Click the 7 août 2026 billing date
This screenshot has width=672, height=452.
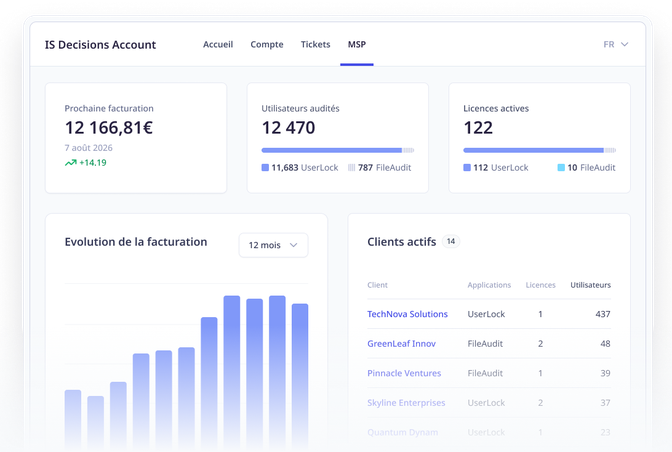click(x=88, y=148)
